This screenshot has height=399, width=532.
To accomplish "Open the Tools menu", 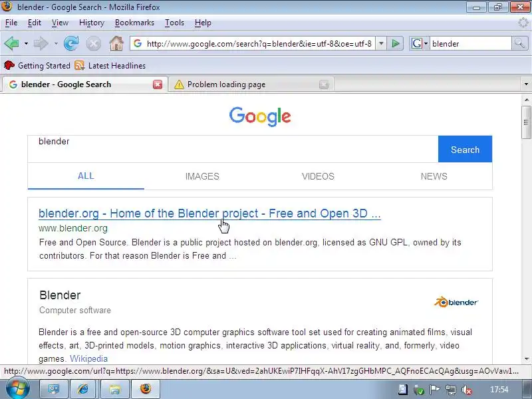I will (174, 23).
